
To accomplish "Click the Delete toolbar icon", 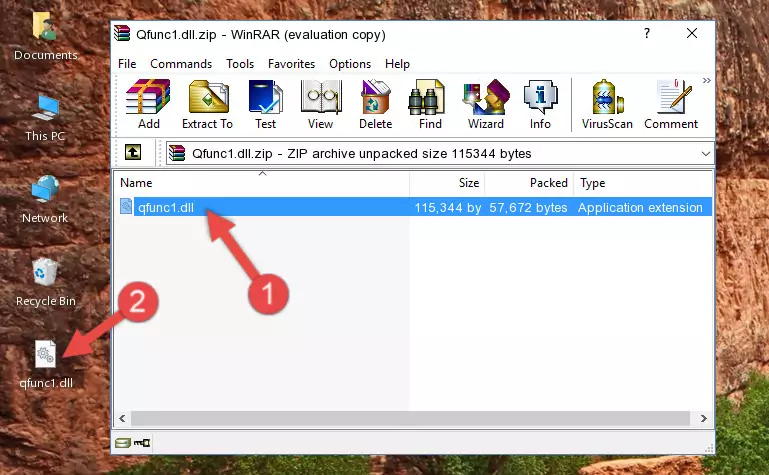I will tap(375, 104).
